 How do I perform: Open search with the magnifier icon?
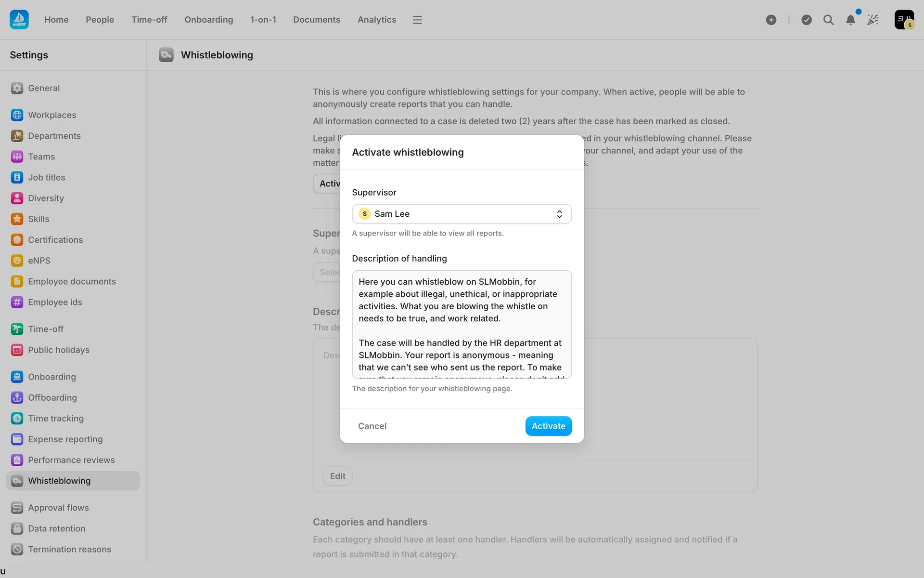point(828,20)
